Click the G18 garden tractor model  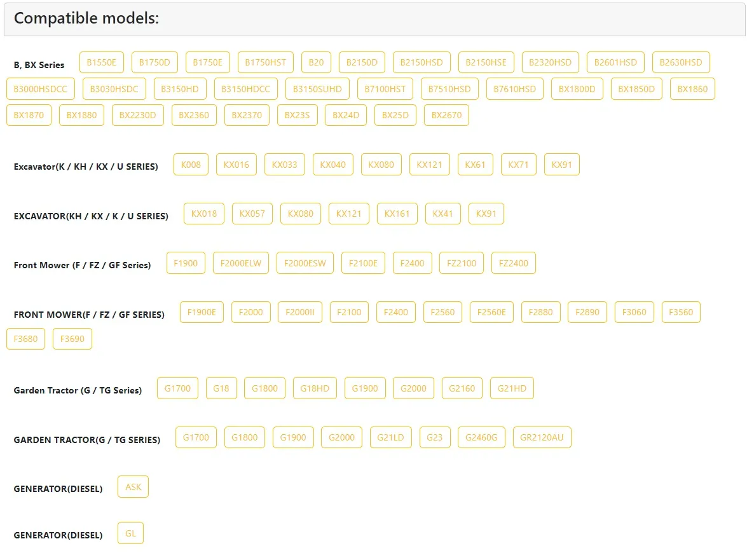click(x=221, y=388)
